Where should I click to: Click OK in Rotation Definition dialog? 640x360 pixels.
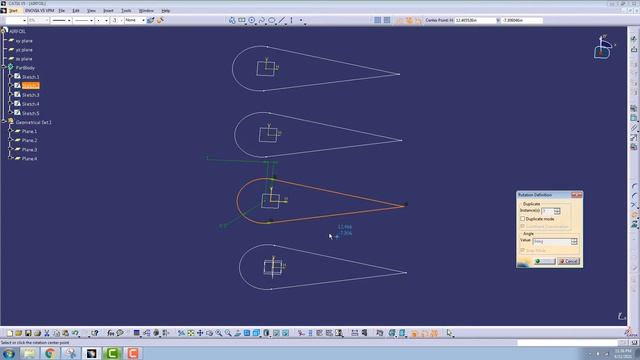544,261
